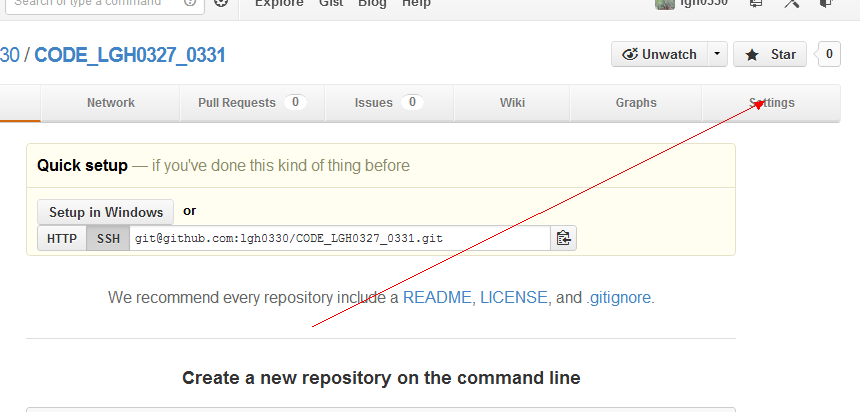Open the .gitignore link
The width and height of the screenshot is (860, 412).
coord(618,298)
